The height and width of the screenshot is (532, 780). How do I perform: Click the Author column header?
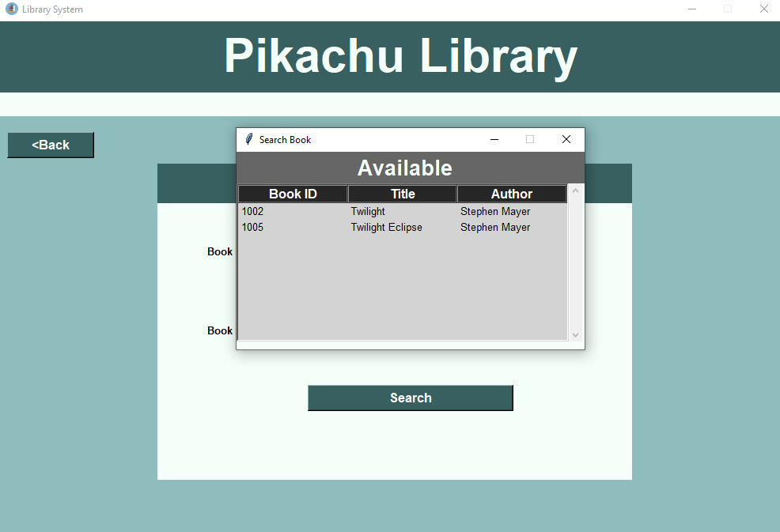(511, 193)
